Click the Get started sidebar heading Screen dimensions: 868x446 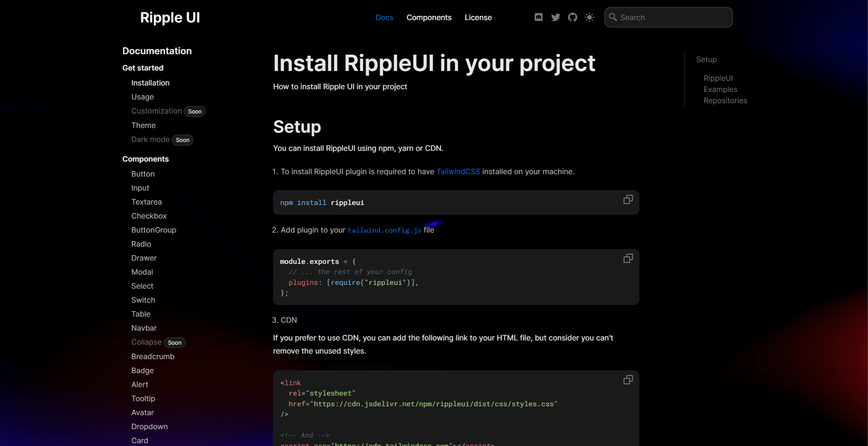tap(143, 68)
